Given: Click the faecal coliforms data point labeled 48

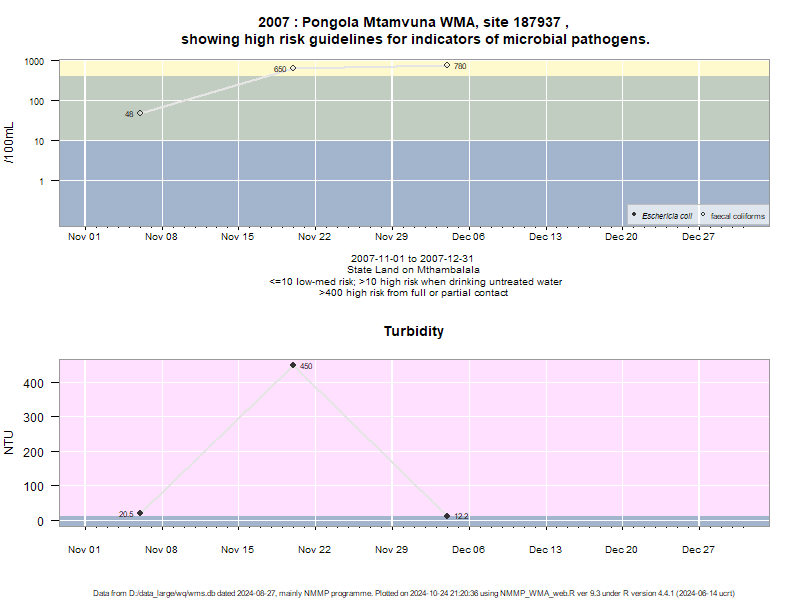Looking at the screenshot, I should click(x=140, y=113).
